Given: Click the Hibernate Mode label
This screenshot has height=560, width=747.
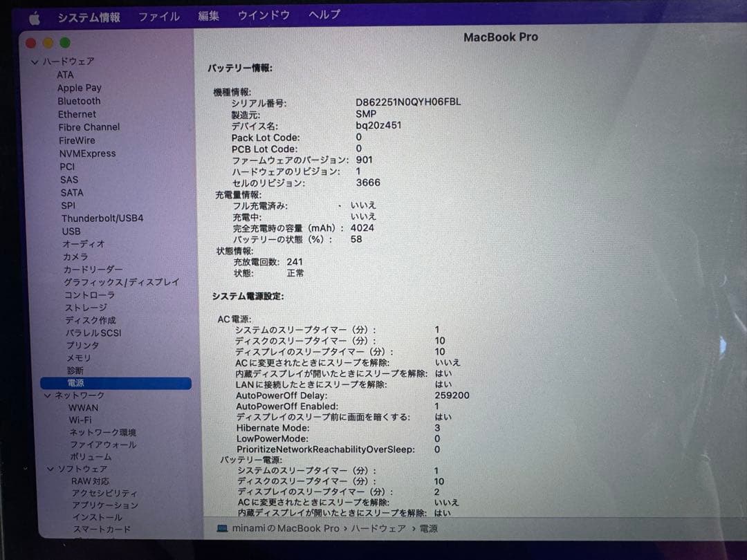Looking at the screenshot, I should (273, 428).
